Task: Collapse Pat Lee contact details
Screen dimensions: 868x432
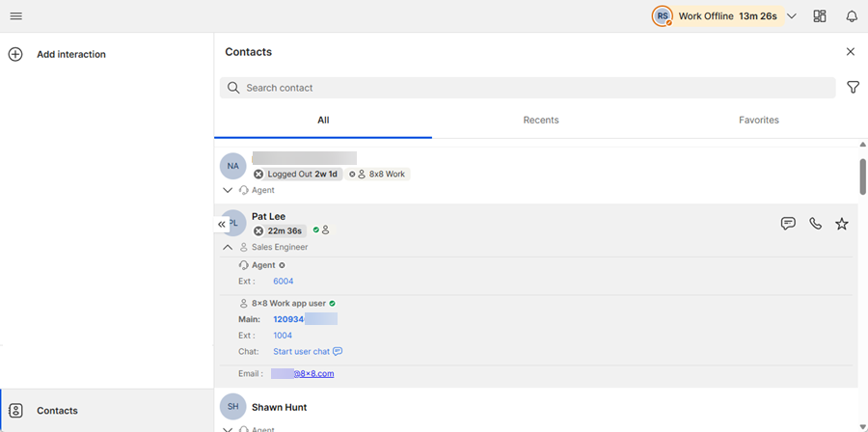Action: click(x=228, y=247)
